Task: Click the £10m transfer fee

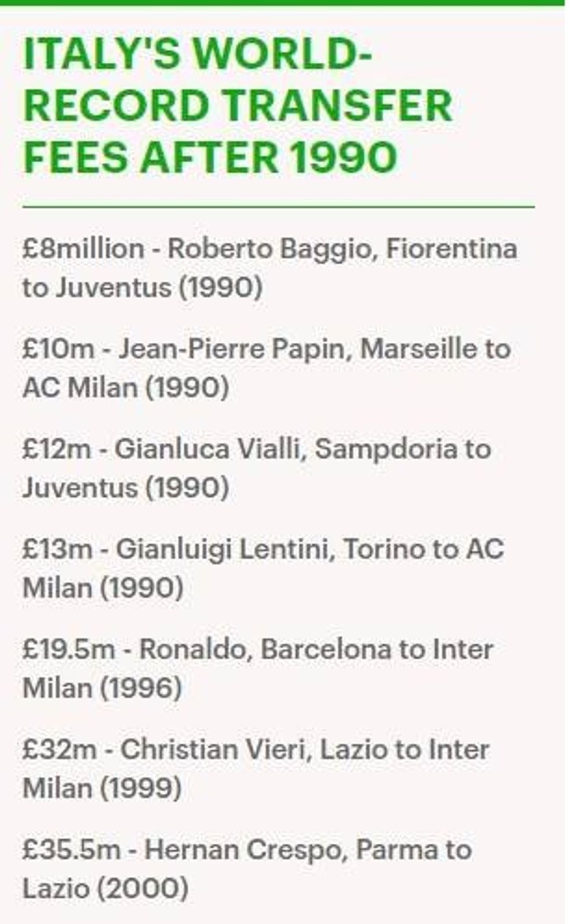Action: pyautogui.click(x=58, y=349)
